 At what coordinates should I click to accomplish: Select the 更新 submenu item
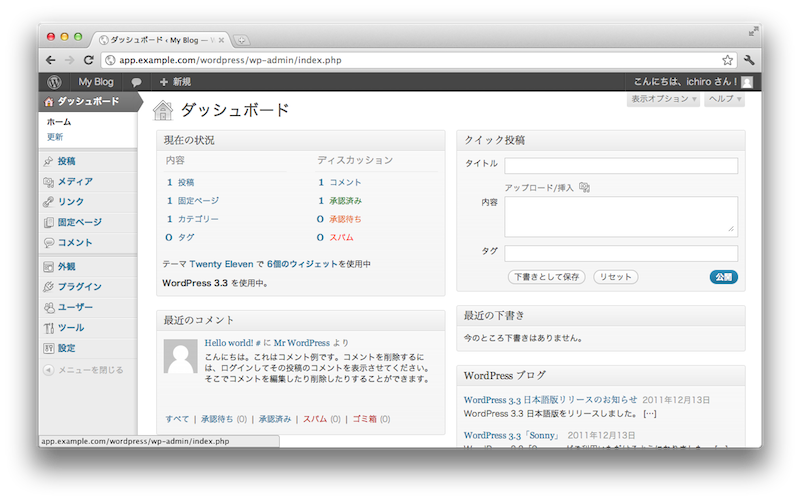click(x=55, y=137)
